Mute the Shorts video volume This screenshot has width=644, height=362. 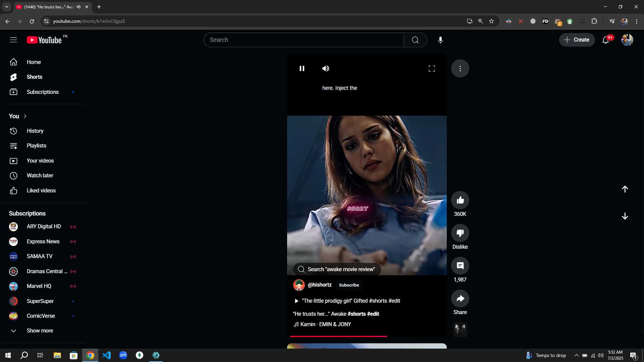coord(326,68)
